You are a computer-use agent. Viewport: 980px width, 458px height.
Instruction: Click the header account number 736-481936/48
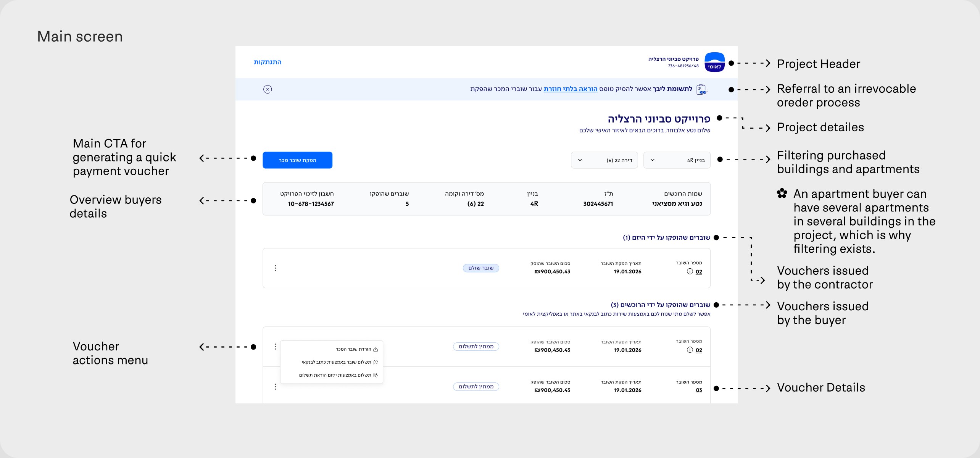click(683, 66)
